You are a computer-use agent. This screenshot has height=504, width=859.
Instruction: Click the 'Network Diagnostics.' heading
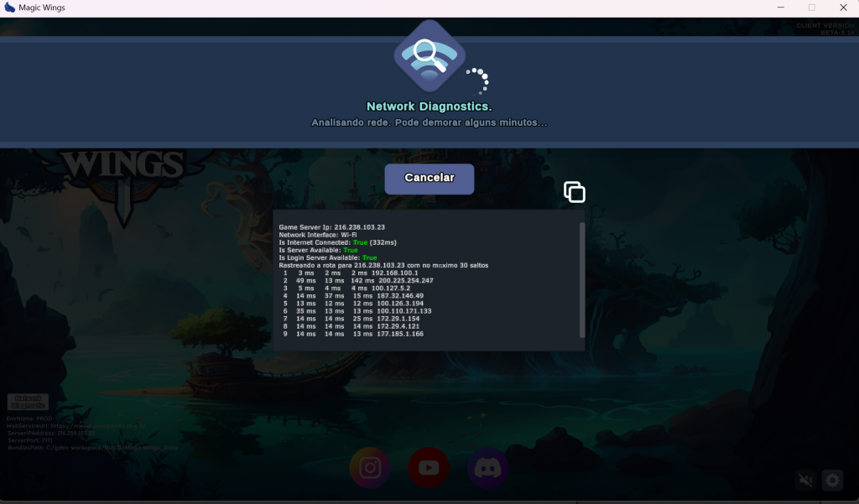pyautogui.click(x=429, y=107)
